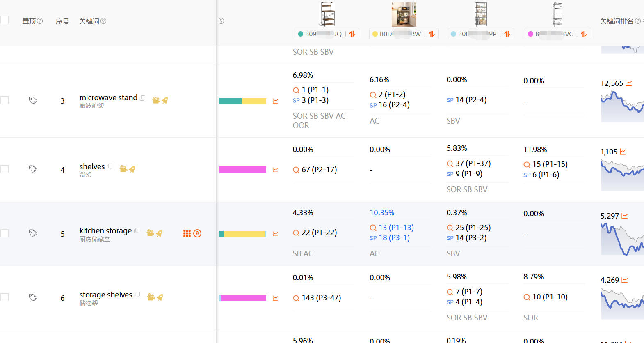Click the orange grid icon in kitchen storage row
Image resolution: width=644 pixels, height=343 pixels.
coord(187,233)
